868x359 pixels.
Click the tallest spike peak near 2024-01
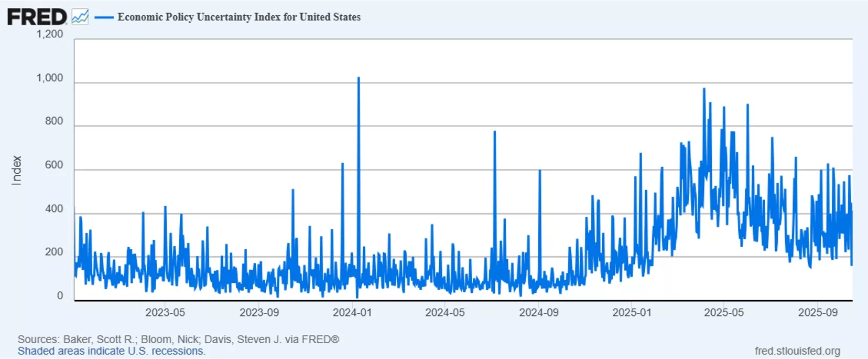click(x=359, y=78)
